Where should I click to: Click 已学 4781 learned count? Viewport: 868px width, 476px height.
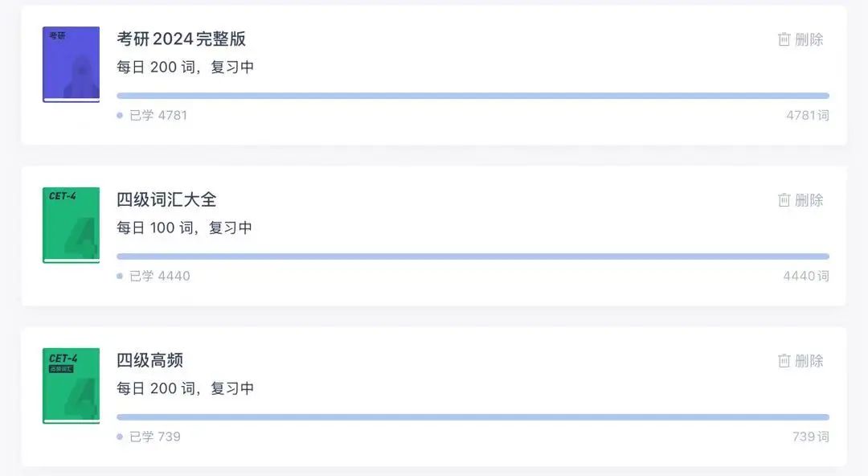[158, 115]
